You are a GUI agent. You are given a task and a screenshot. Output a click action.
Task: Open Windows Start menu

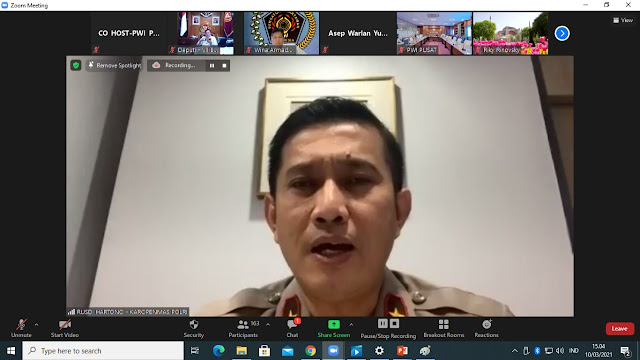point(11,351)
